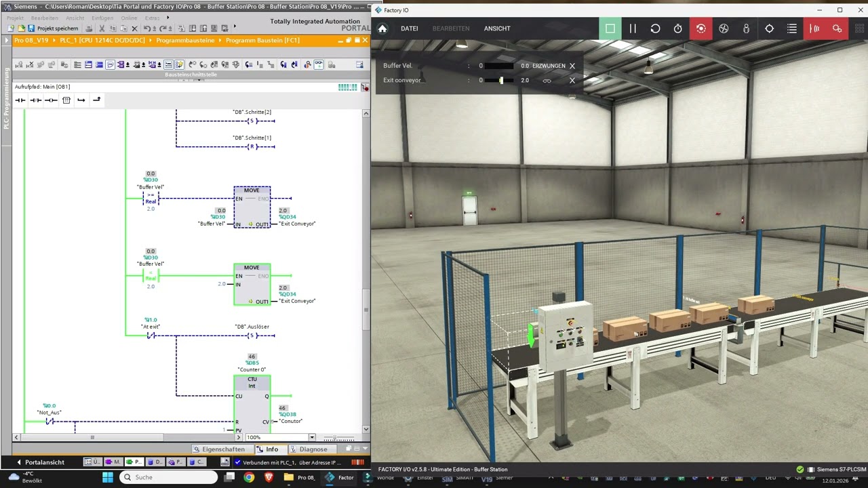Viewport: 868px width, 488px height.
Task: Open the Einfügen menu in TIA Portal
Action: (102, 18)
